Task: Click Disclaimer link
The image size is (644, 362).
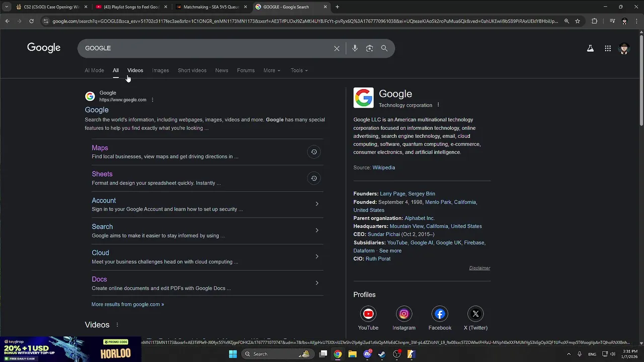Action: 479,268
